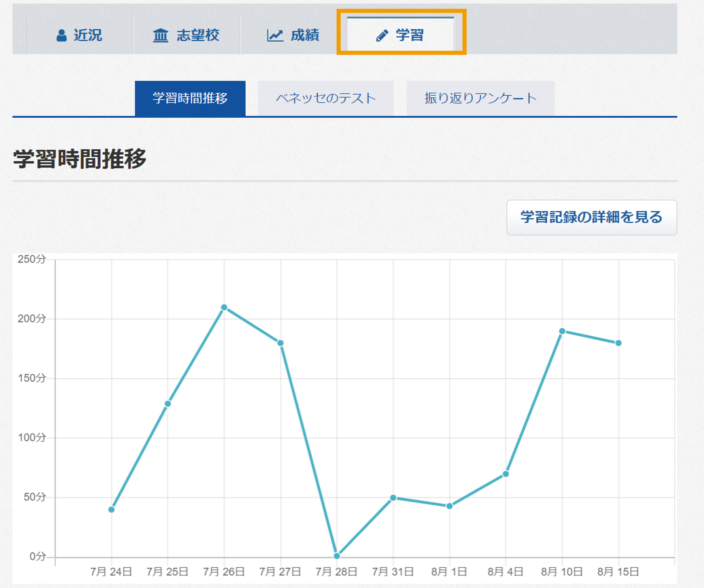This screenshot has height=588, width=704.
Task: Click the chart icon on 成績 tab
Action: click(275, 35)
